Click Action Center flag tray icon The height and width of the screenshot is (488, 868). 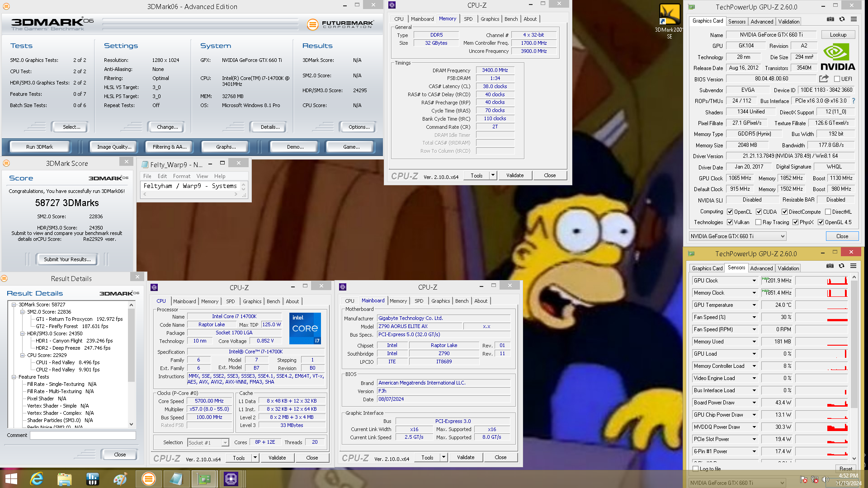[804, 479]
